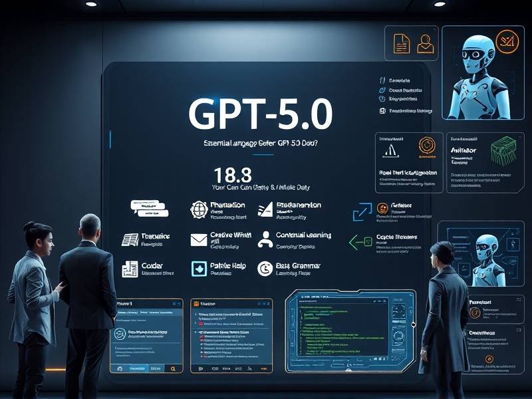Image resolution: width=532 pixels, height=399 pixels.
Task: Click the orange concentric rings icon
Action: 427,146
